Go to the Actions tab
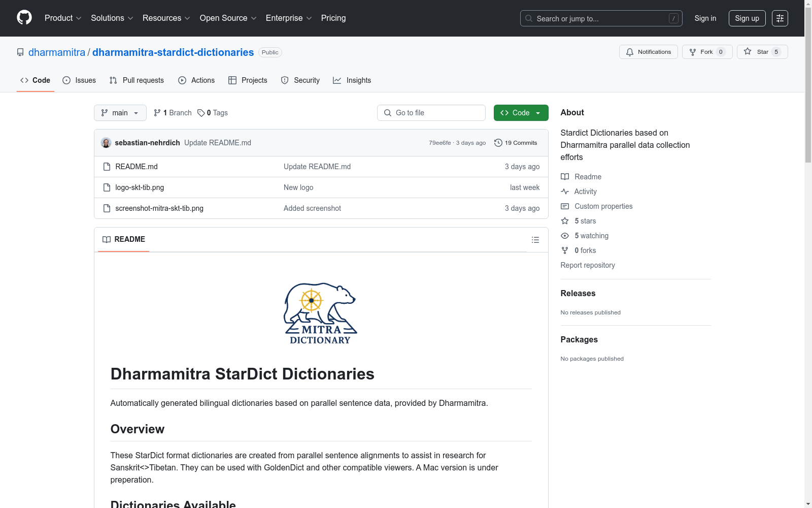 pos(196,80)
